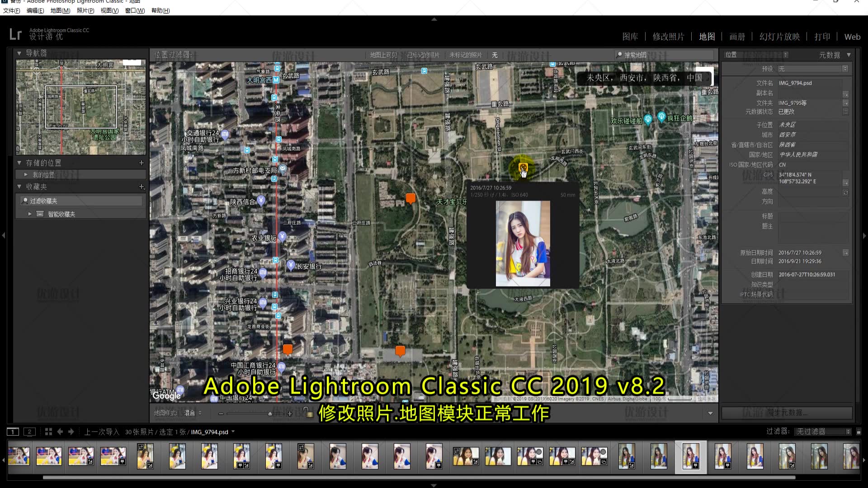
Task: Expand the 我的位置 folder
Action: 26,174
